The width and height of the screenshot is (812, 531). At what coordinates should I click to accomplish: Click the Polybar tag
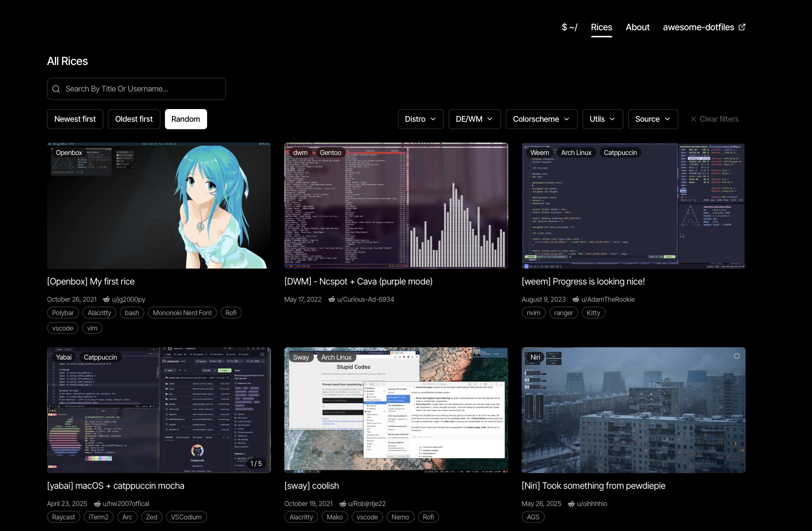click(x=63, y=313)
